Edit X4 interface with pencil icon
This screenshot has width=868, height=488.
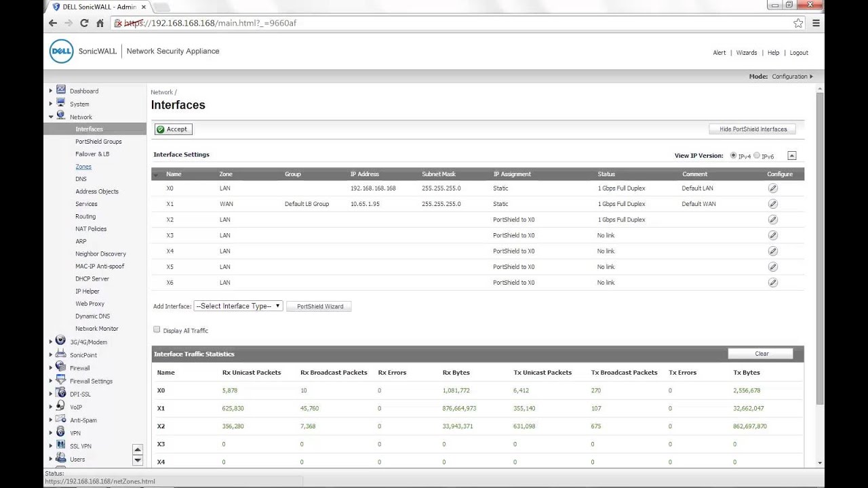point(772,251)
